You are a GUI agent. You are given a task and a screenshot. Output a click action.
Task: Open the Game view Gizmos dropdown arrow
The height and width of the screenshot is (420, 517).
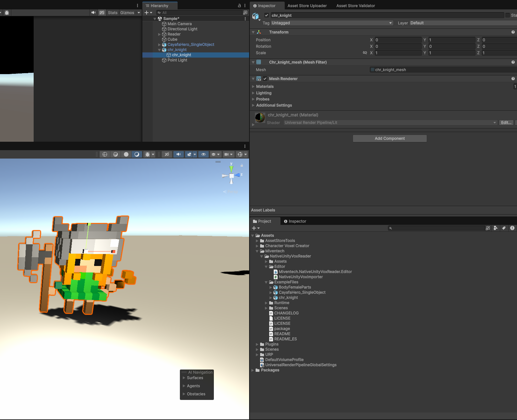[139, 13]
